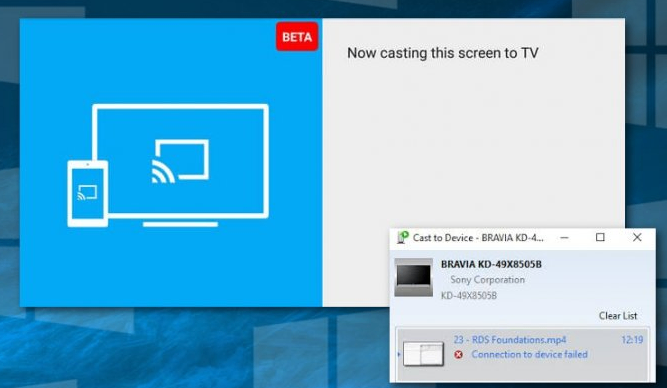Click the 12:19 duration value
The width and height of the screenshot is (667, 388).
[x=632, y=340]
